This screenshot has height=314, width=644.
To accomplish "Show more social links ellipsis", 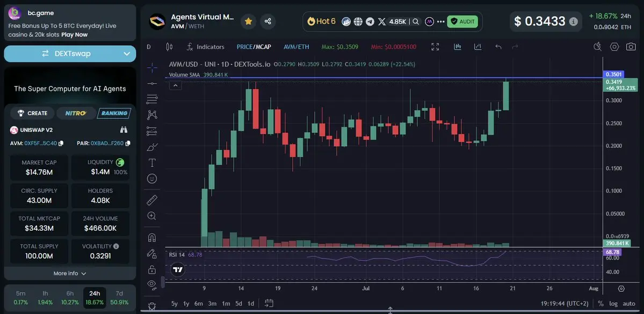I will pos(441,22).
